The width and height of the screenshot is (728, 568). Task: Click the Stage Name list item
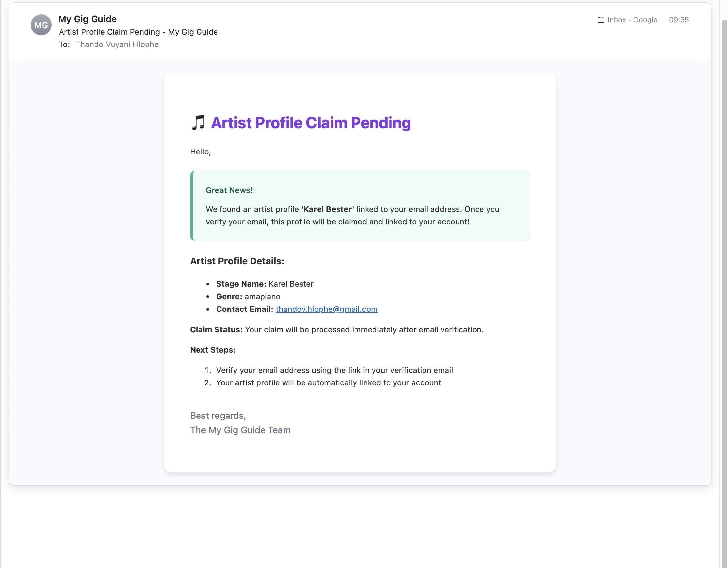(265, 284)
